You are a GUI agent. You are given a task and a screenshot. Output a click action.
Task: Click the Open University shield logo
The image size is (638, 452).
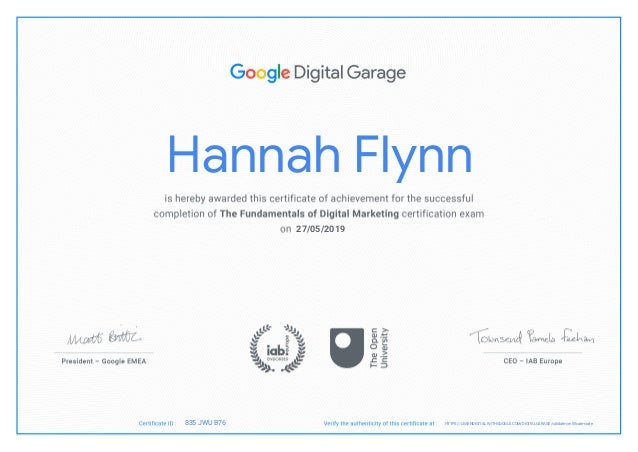(347, 348)
